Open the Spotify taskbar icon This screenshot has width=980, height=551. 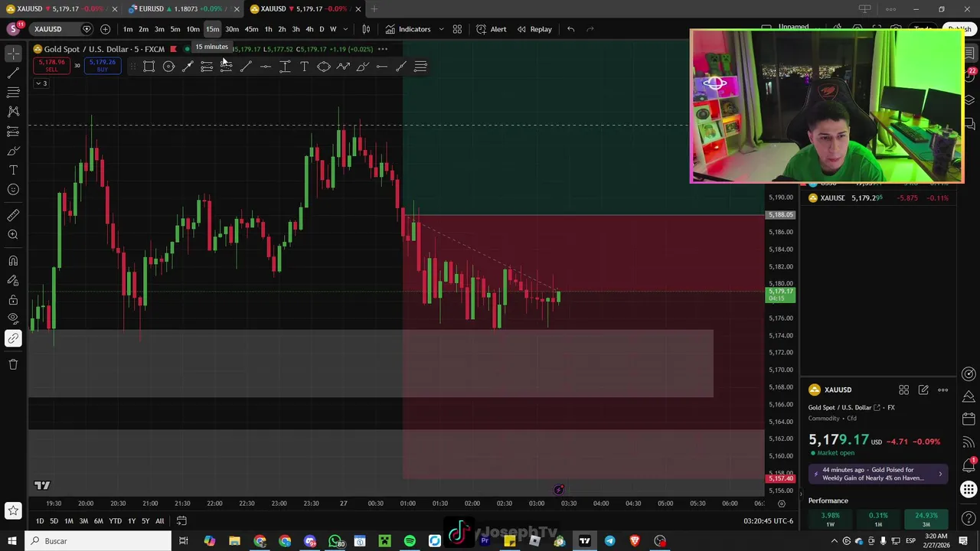coord(410,541)
